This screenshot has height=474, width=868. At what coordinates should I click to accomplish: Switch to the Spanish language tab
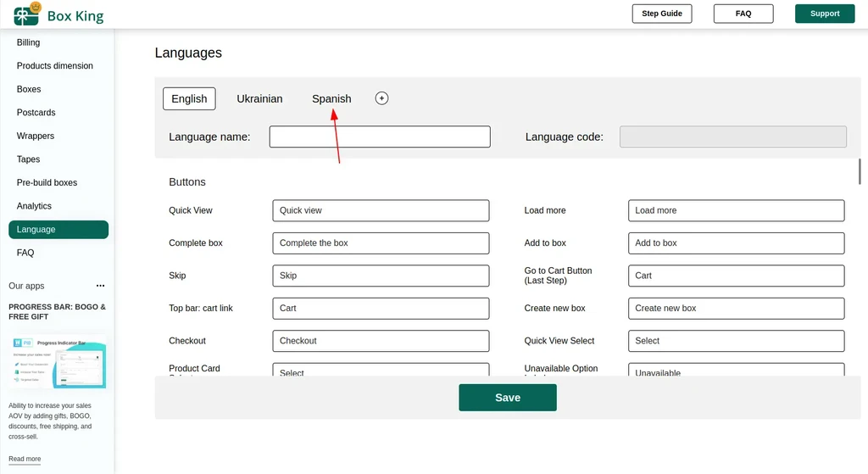[x=331, y=98]
